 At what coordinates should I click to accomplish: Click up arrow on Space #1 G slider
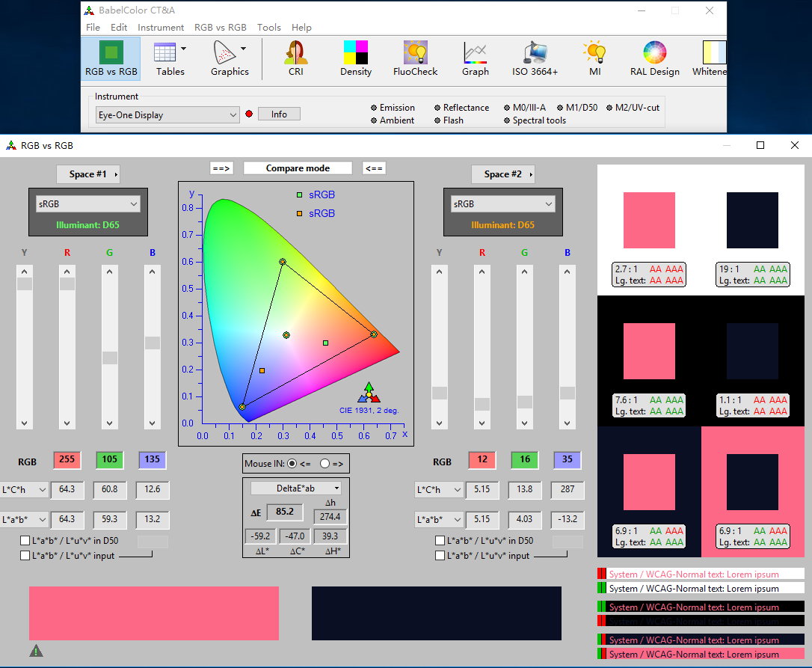tap(109, 272)
